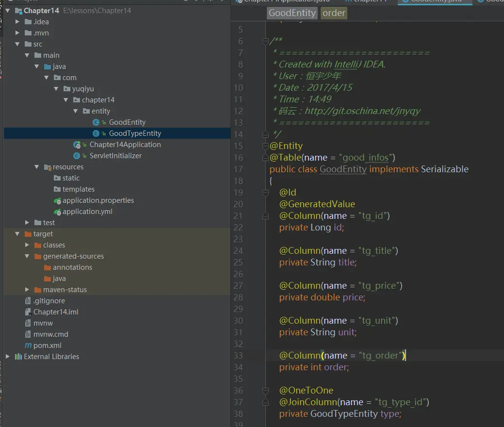The image size is (504, 427).
Task: Click the mvnw.cmd file icon
Action: [x=28, y=334]
